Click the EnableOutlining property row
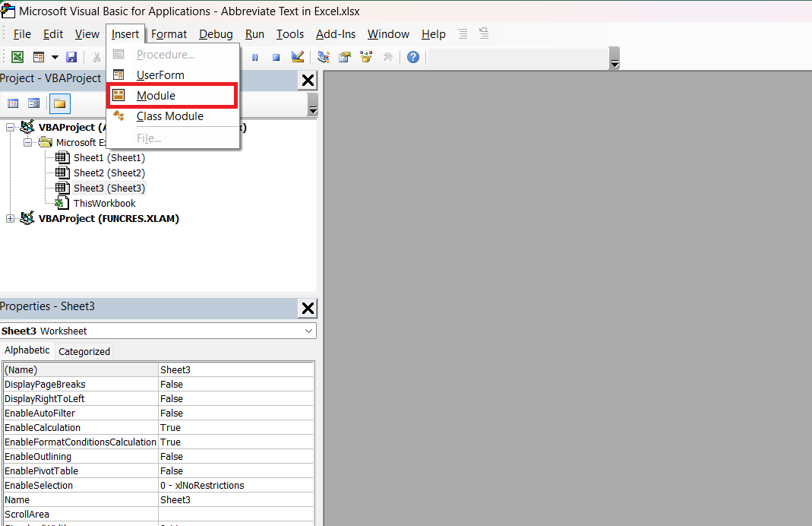Screen dimensions: 812x526 [158, 457]
